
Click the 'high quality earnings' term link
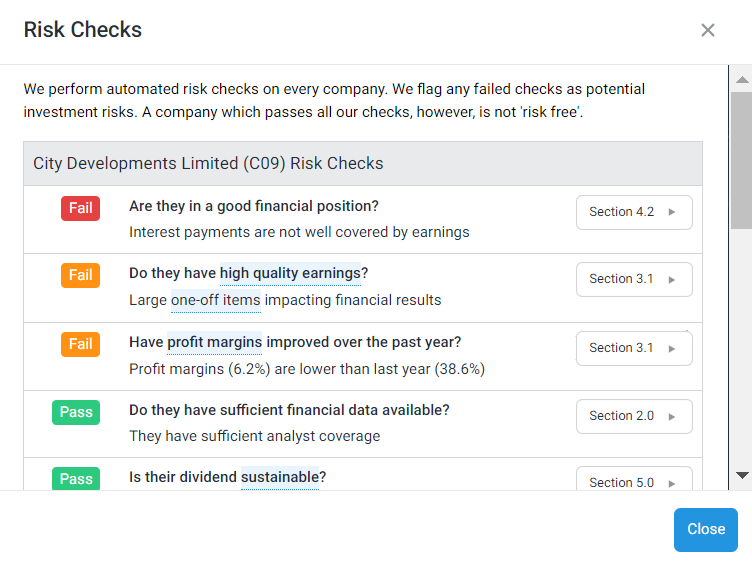[x=290, y=273]
